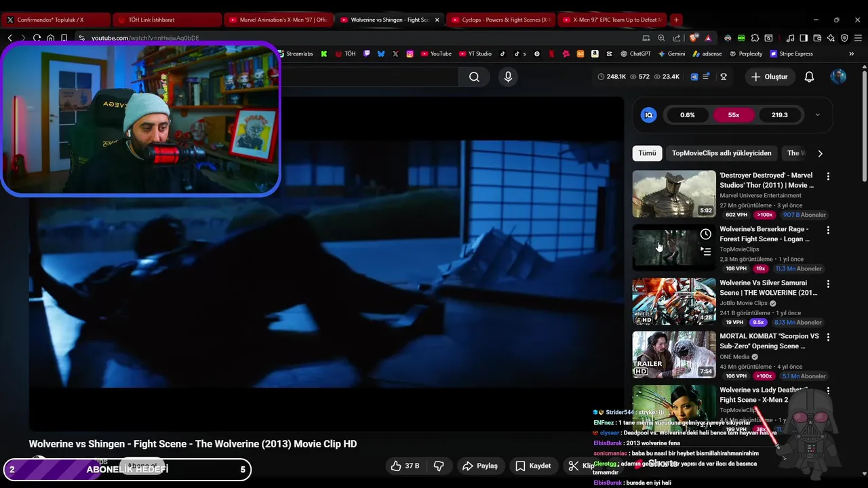Click the Oluştur create button

tap(769, 77)
